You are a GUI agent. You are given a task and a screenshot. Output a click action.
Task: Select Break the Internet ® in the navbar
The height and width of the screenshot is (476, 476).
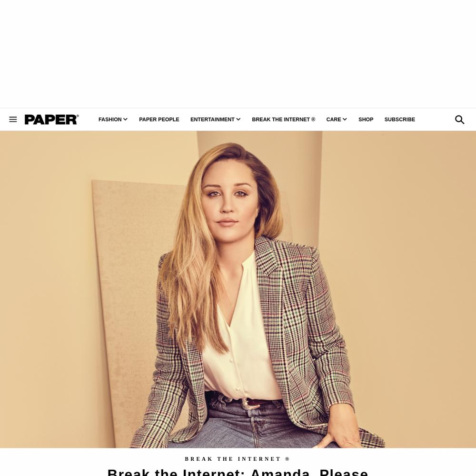click(x=284, y=119)
